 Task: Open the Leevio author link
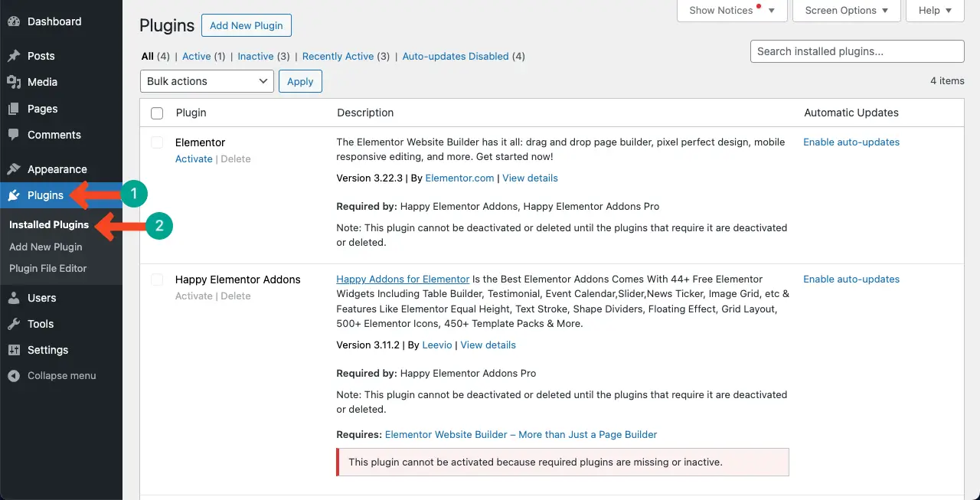pyautogui.click(x=437, y=345)
